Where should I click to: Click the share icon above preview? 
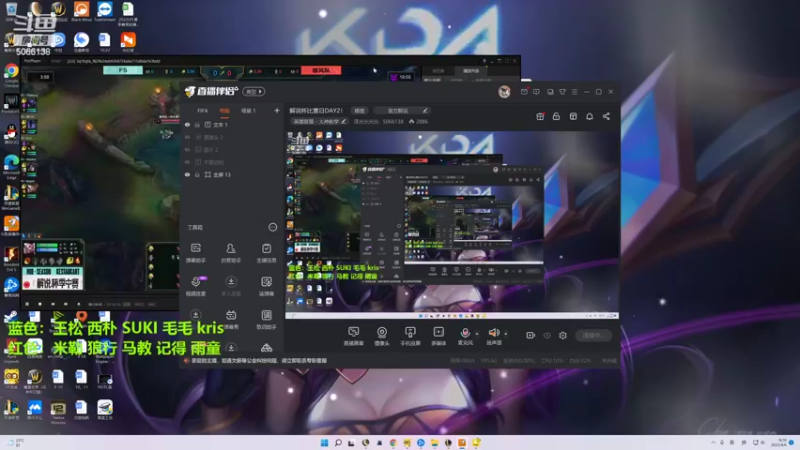point(606,116)
